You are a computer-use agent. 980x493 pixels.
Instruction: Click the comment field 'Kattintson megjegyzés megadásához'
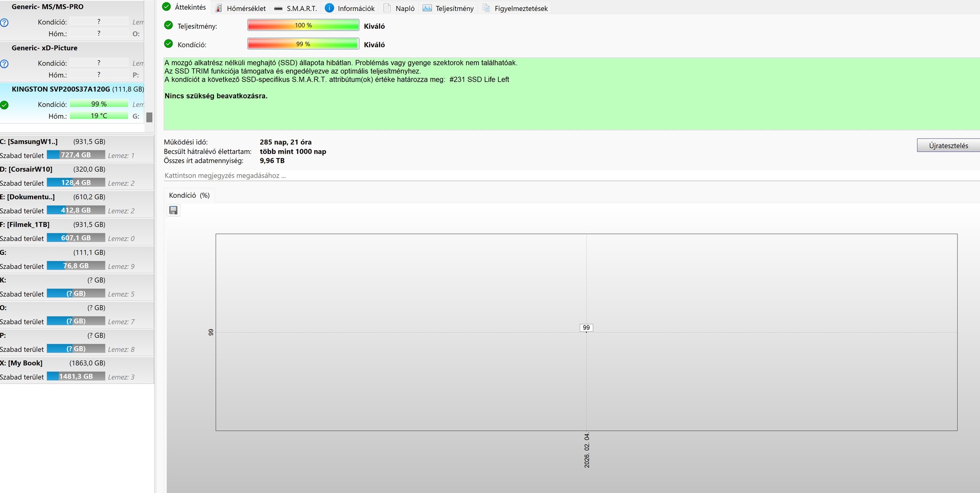click(571, 175)
